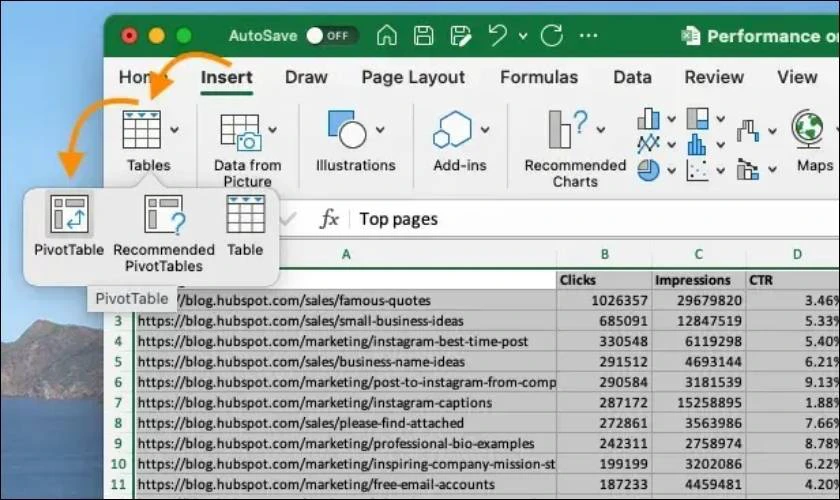
Task: Click the Tables ribbon icon
Action: (141, 130)
